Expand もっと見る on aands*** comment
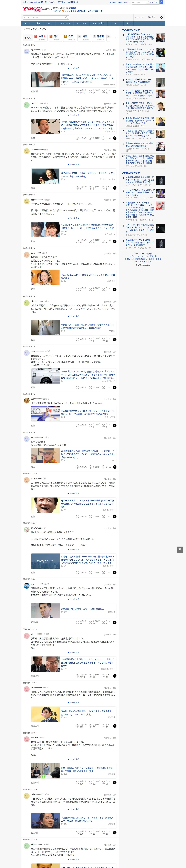Image resolution: width=186 pixels, height=868 pixels. point(73,494)
